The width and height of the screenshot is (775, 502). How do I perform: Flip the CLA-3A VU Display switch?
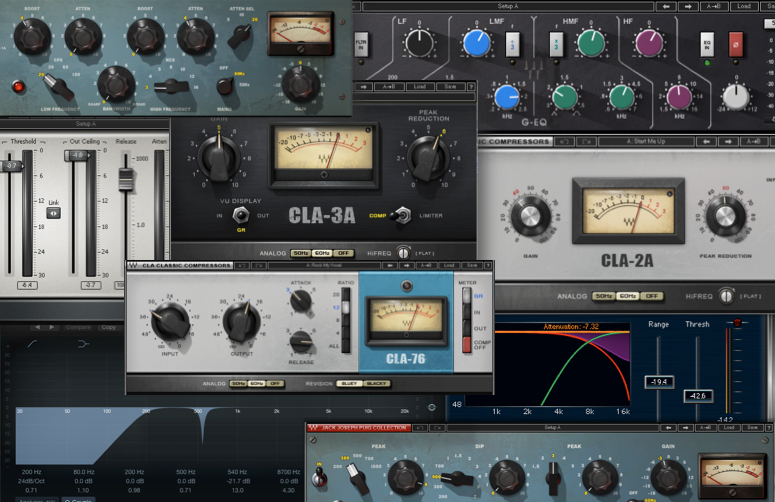(240, 215)
